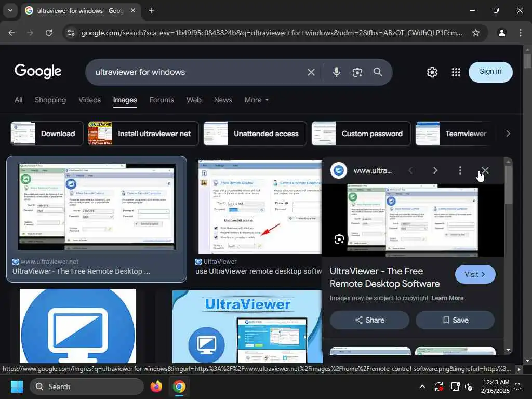Select the Images tab
The height and width of the screenshot is (399, 532).
[125, 100]
